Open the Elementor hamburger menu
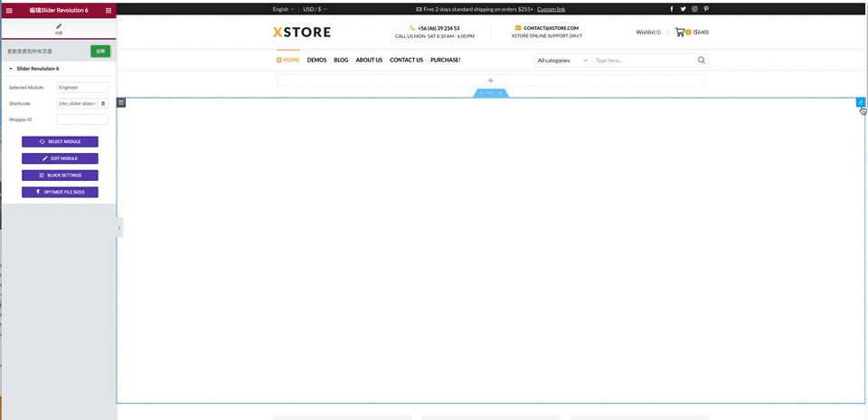Viewport: 868px width, 420px height. pos(9,10)
